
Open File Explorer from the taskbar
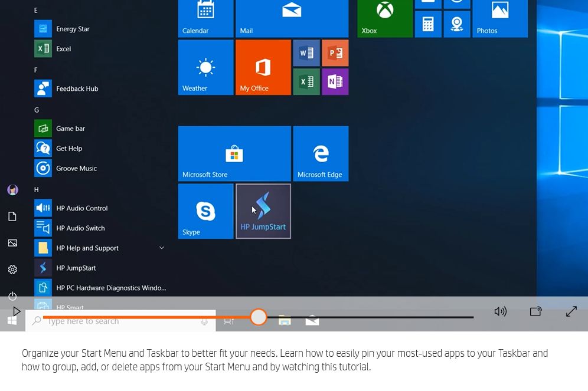tap(285, 321)
